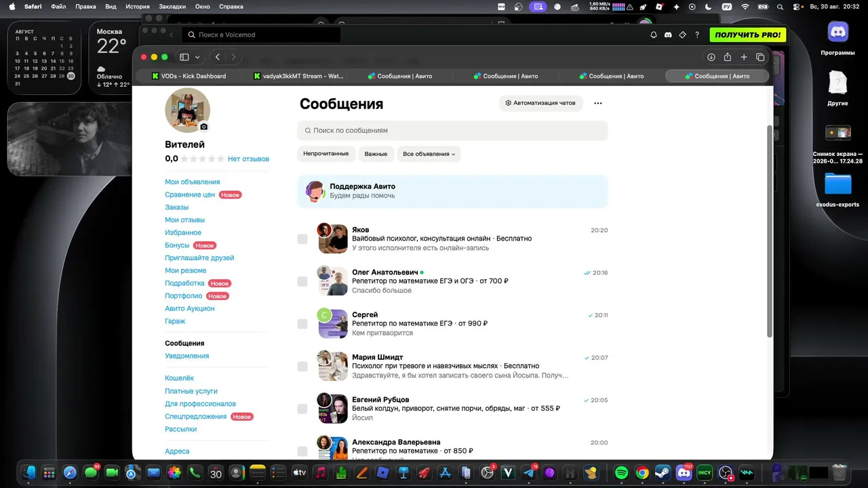868x488 pixels.
Task: Open Launchpad in the Dock
Action: [49, 472]
